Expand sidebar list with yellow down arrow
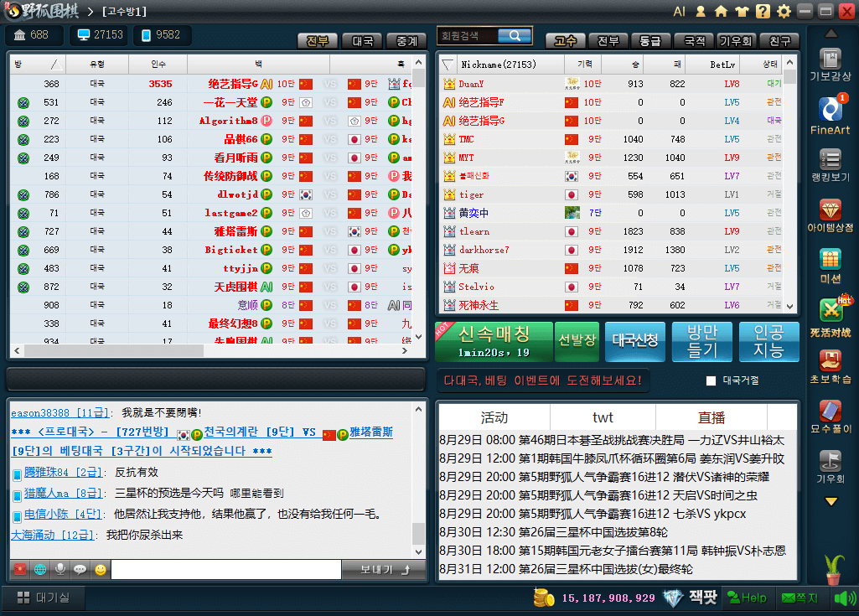The width and height of the screenshot is (859, 616). (x=831, y=501)
